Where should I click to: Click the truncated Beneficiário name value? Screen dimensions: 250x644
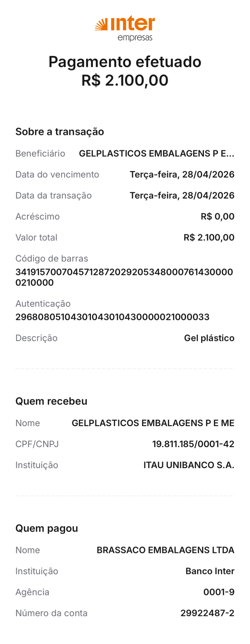156,154
